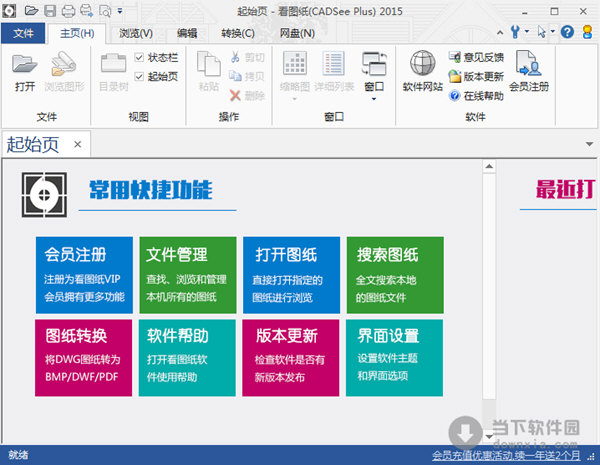Click the 文件管理 green tile
600x465 pixels.
pos(188,275)
